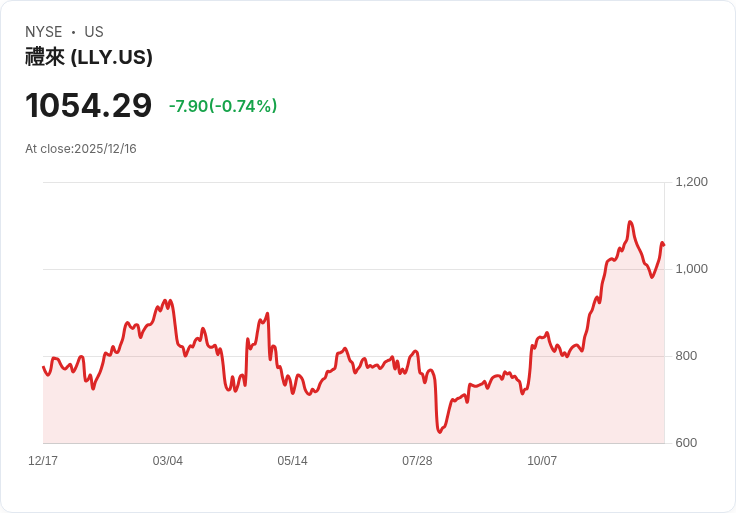Click the chart's lowest dip after 07/28
The width and height of the screenshot is (736, 513).
(439, 432)
